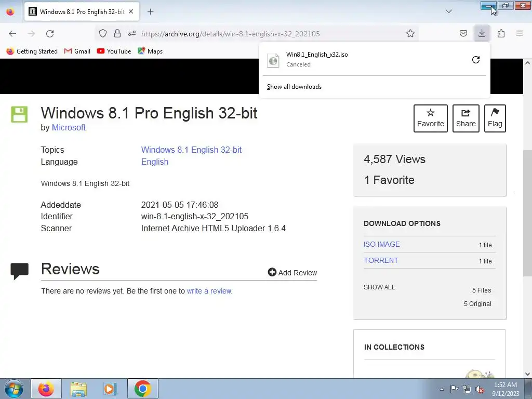Image resolution: width=532 pixels, height=399 pixels.
Task: Open Action Center flag icon
Action: pyautogui.click(x=454, y=389)
